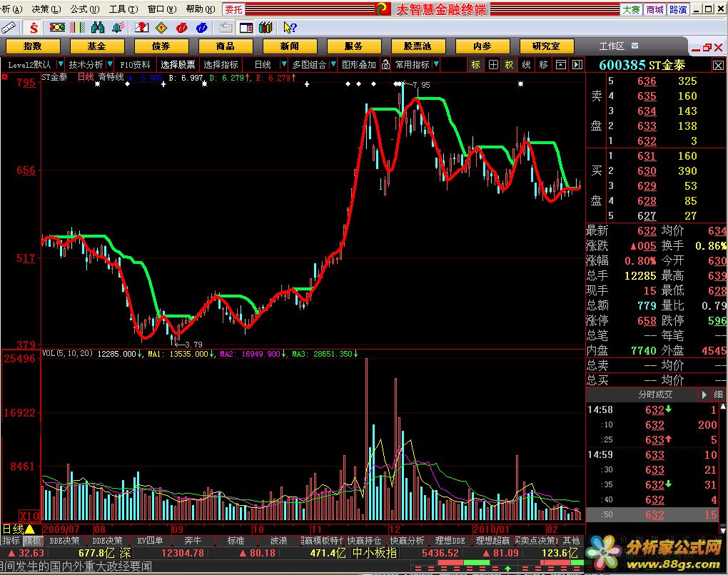Click the 研究室 yellow button
This screenshot has width=728, height=575.
tap(547, 46)
